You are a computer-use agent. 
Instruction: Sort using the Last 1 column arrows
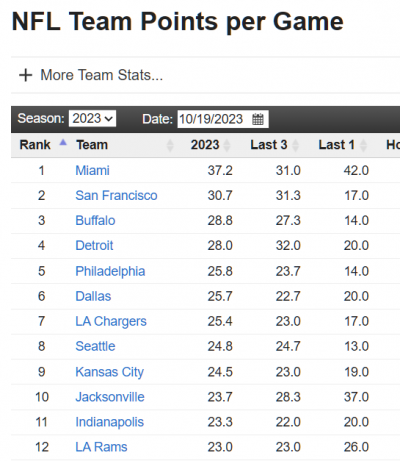pyautogui.click(x=363, y=145)
